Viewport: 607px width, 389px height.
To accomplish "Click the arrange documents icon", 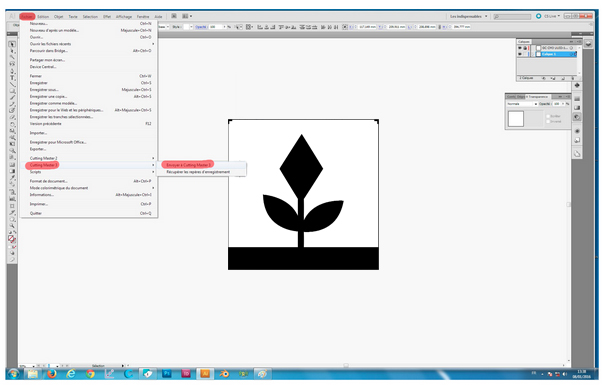I will coord(186,16).
